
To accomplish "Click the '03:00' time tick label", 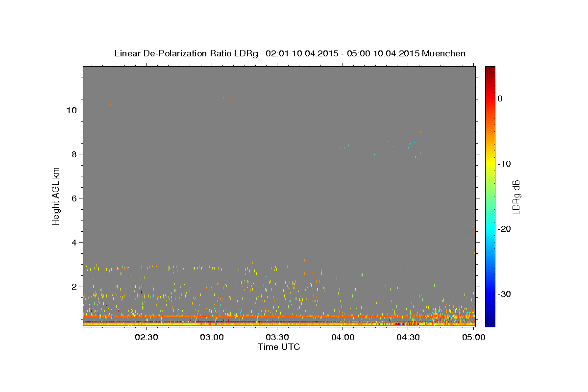I will (212, 337).
